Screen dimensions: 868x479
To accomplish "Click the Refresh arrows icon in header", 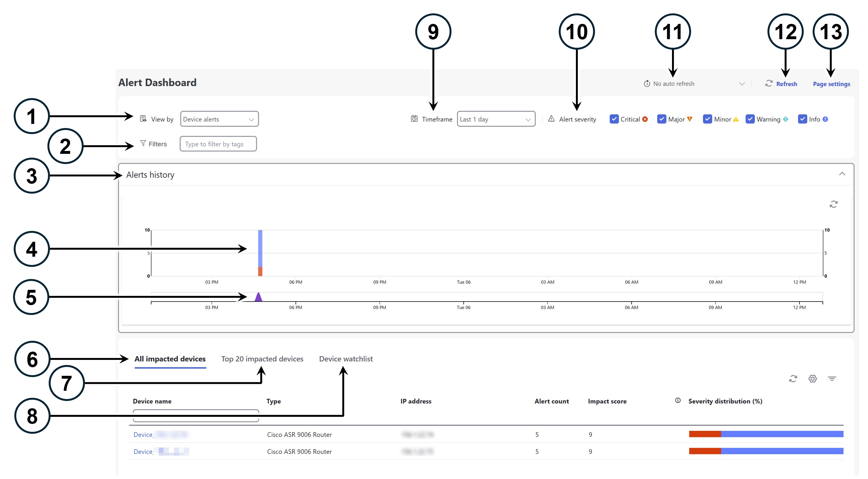I will coord(769,83).
